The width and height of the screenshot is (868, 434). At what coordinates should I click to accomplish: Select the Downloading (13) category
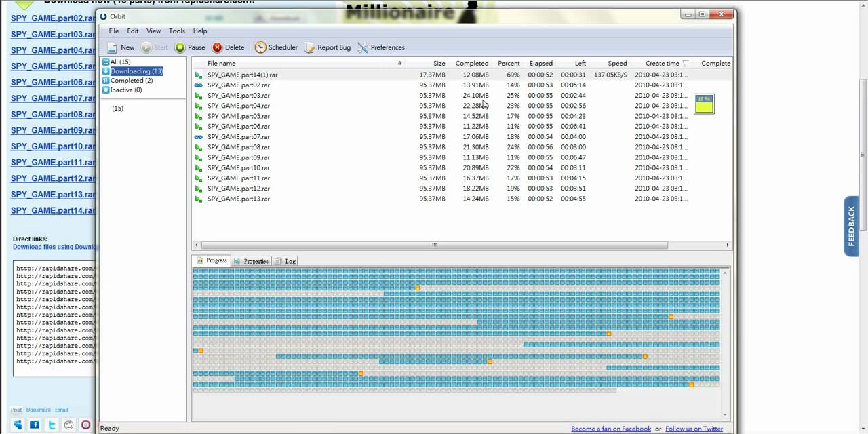pos(133,71)
